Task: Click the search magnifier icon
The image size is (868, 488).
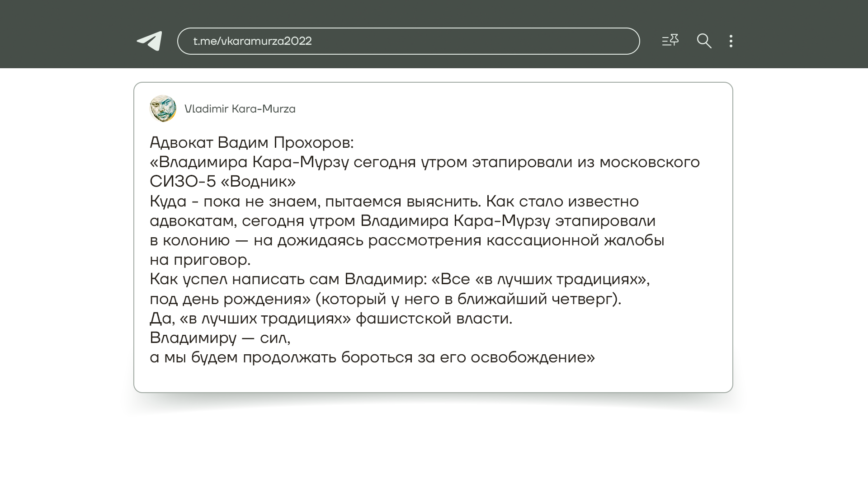Action: click(704, 41)
